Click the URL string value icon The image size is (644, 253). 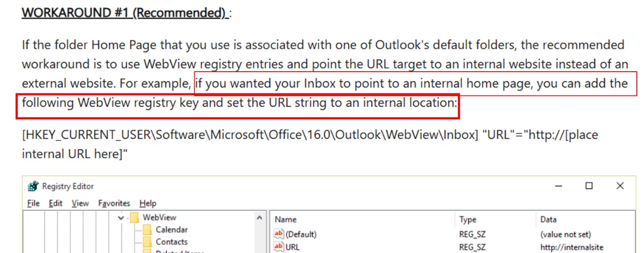[x=279, y=247]
